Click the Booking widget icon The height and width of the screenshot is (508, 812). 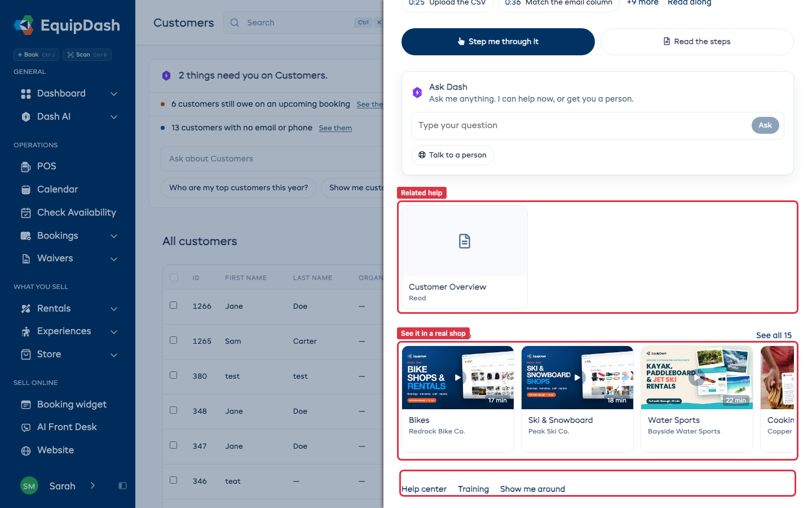point(26,405)
